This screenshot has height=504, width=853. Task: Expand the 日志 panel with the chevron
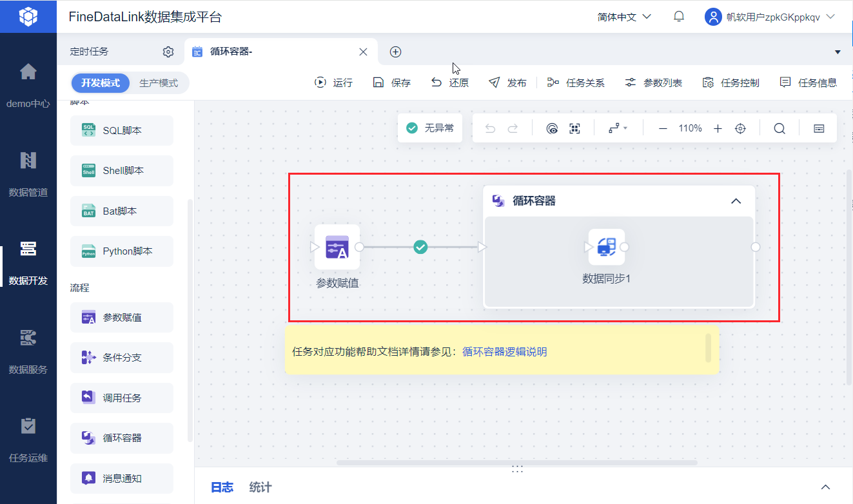point(825,487)
